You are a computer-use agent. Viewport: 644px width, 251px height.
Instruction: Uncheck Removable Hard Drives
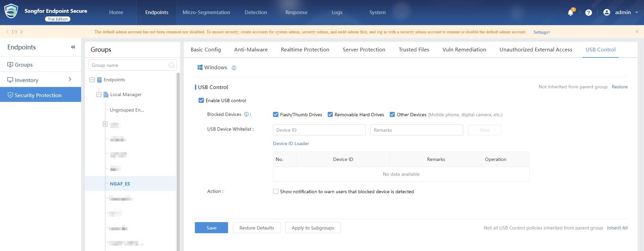click(330, 114)
